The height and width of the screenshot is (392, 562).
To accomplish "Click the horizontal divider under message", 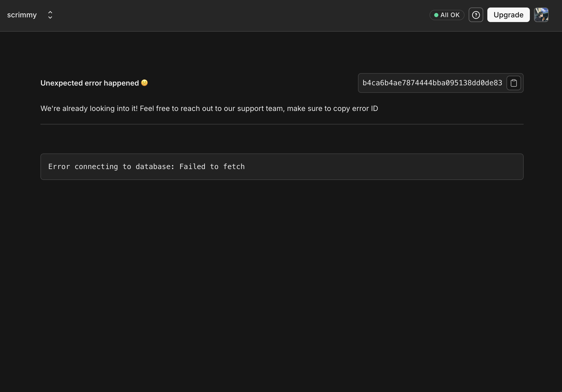I will tap(282, 124).
